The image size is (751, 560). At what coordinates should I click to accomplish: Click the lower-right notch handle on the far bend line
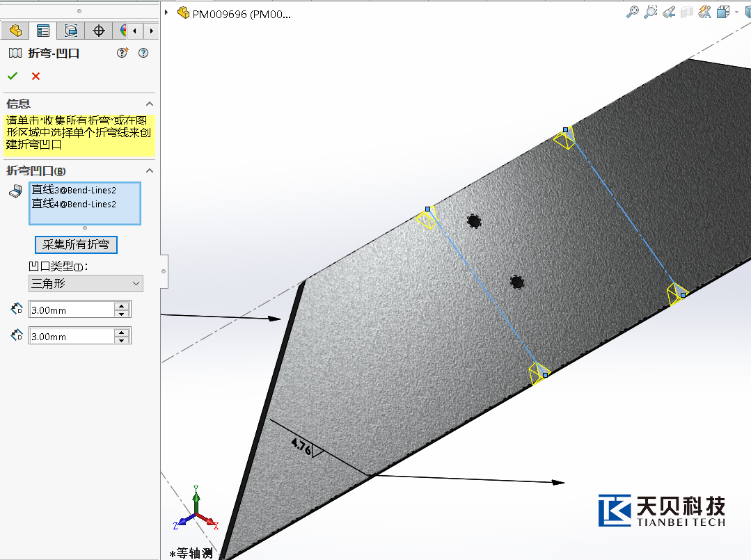(683, 296)
